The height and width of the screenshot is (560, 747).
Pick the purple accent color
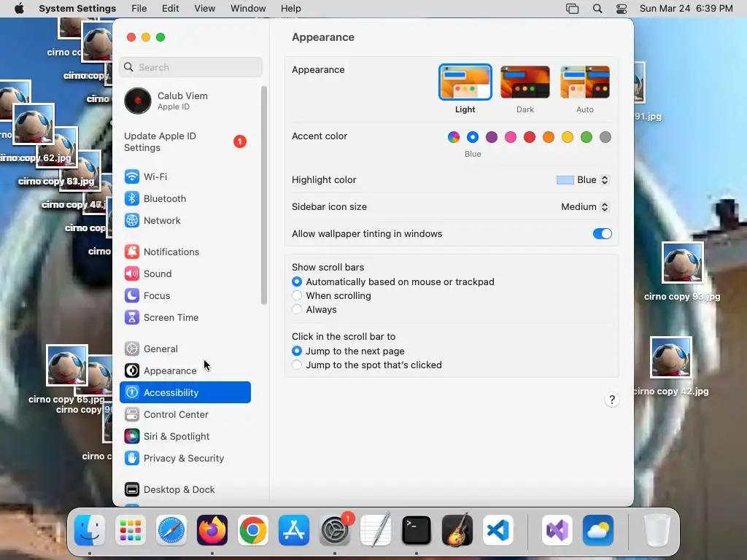pyautogui.click(x=492, y=137)
